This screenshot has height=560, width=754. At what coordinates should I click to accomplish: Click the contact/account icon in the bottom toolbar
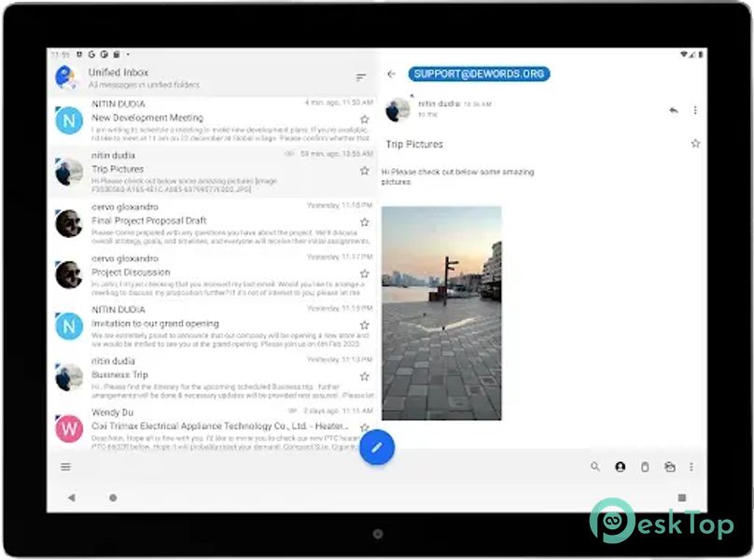(621, 467)
